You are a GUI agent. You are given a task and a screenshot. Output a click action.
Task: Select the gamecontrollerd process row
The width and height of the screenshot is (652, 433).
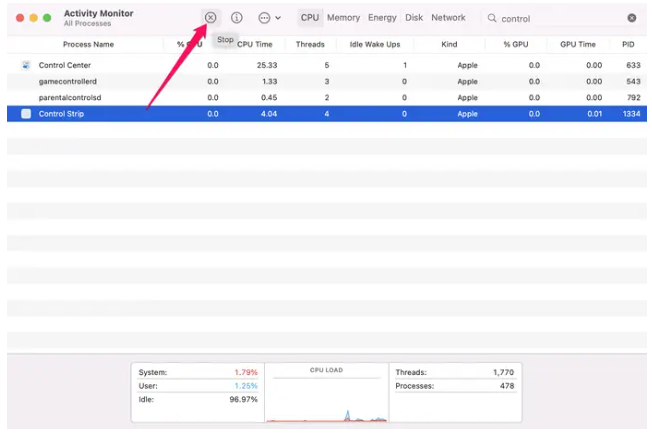point(327,81)
